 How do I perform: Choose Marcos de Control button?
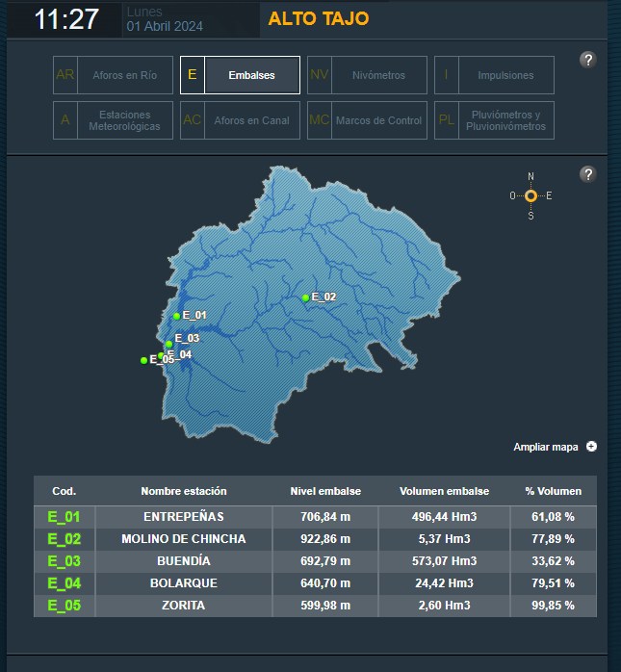(366, 120)
